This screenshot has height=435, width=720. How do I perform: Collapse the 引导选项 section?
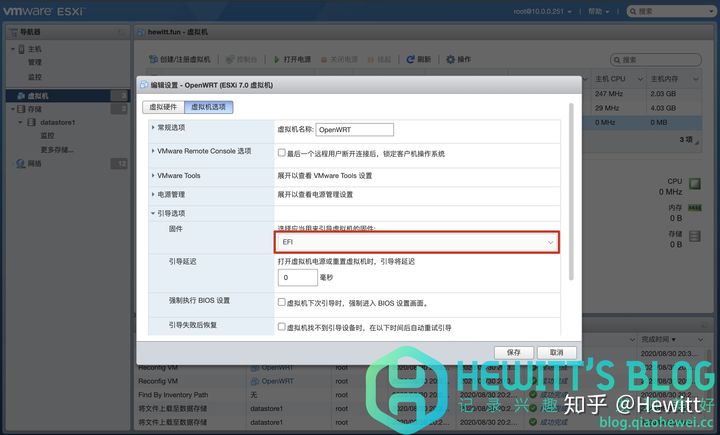[x=153, y=213]
